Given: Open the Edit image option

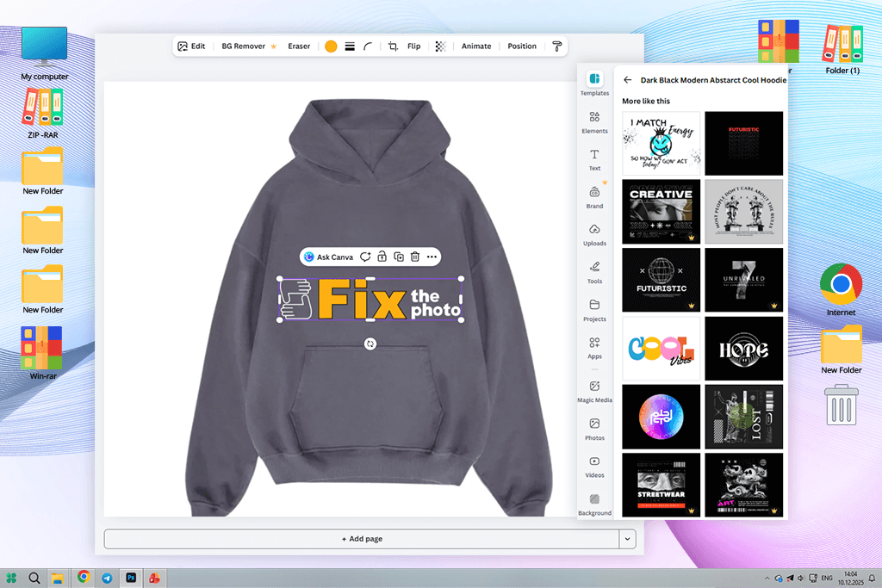Looking at the screenshot, I should coord(191,46).
